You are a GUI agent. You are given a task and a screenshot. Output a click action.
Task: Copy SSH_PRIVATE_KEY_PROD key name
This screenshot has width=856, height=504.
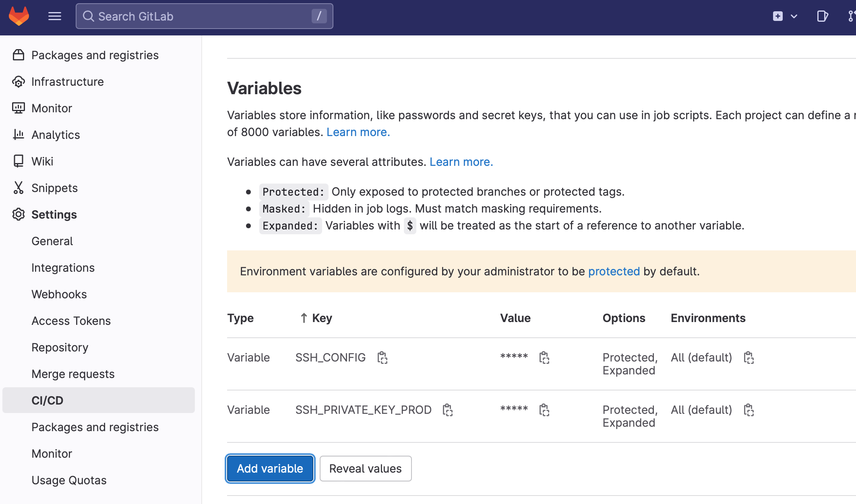447,410
